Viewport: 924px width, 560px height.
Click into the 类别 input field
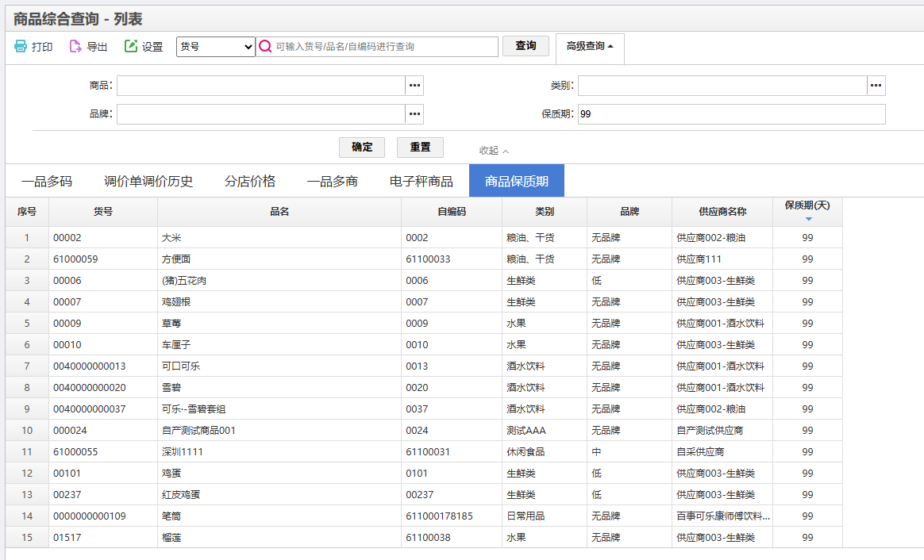point(722,86)
